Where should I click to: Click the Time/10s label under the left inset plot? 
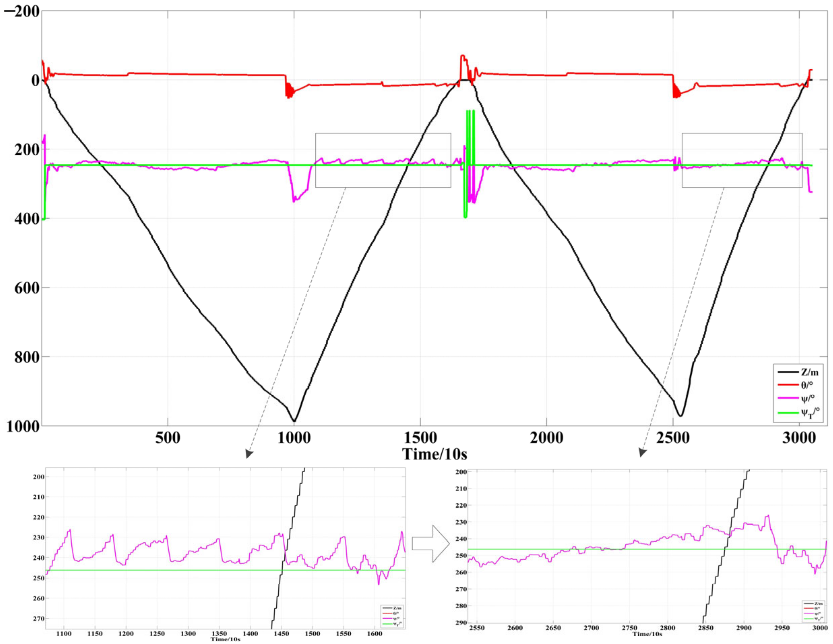pos(225,639)
